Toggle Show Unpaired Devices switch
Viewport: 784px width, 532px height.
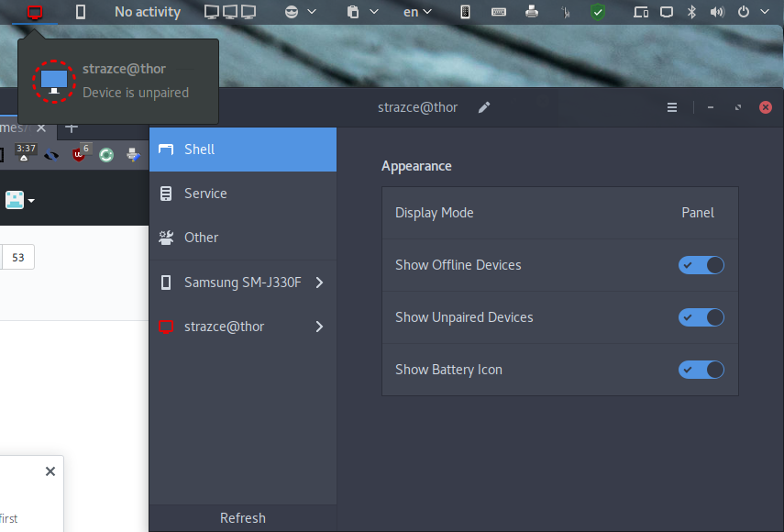tap(701, 317)
